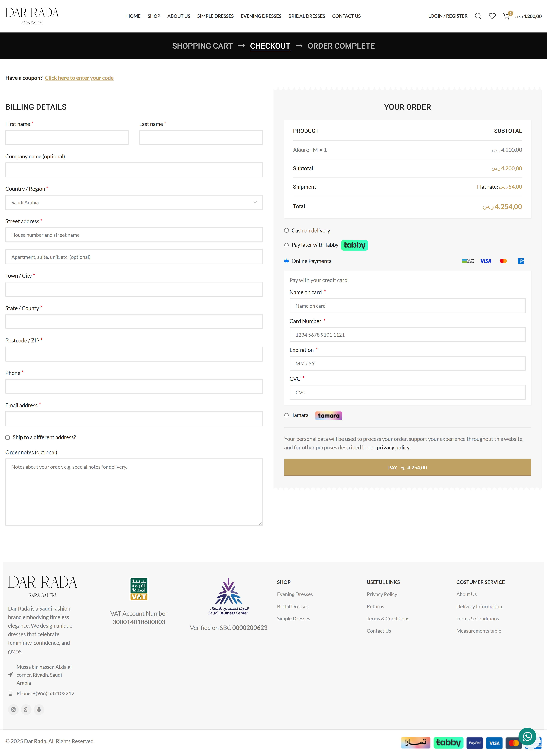Click the VISA icon beside Online Payments
Screen dimensions: 547x756
click(485, 261)
